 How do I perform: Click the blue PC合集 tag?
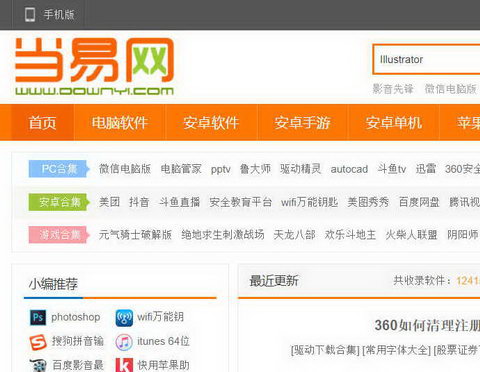(x=59, y=169)
